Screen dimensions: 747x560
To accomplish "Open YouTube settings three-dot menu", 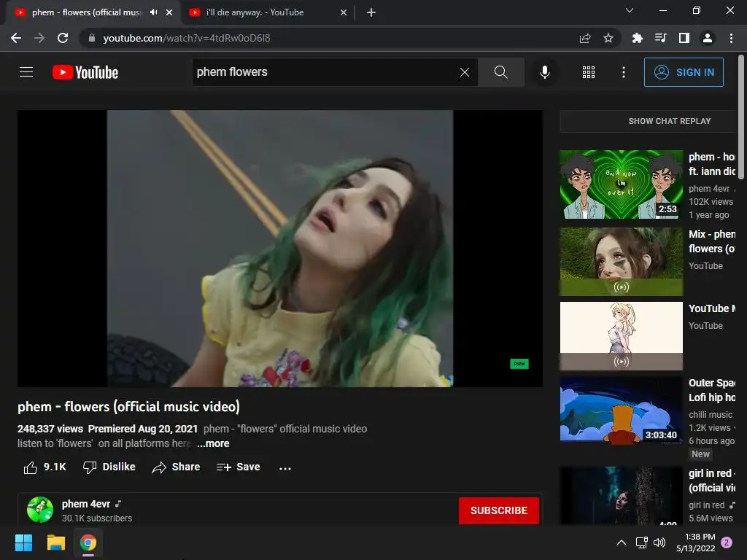I will click(x=623, y=72).
